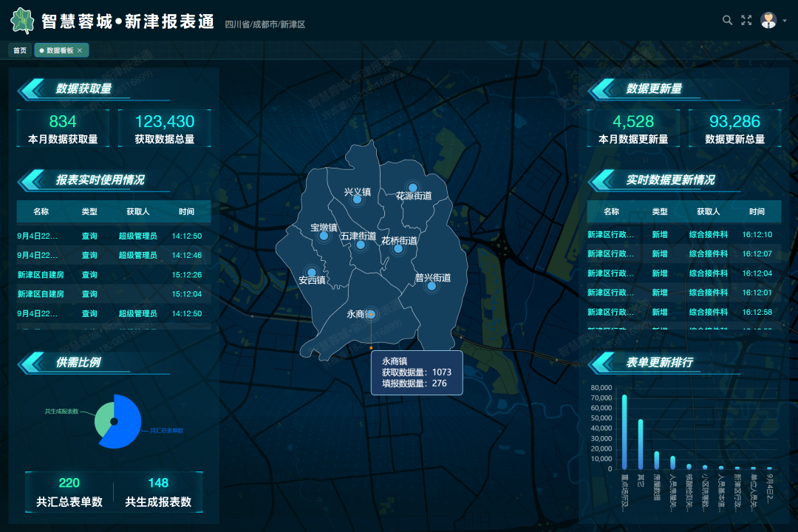
Task: Click the 兴义镇 map marker
Action: pyautogui.click(x=357, y=199)
